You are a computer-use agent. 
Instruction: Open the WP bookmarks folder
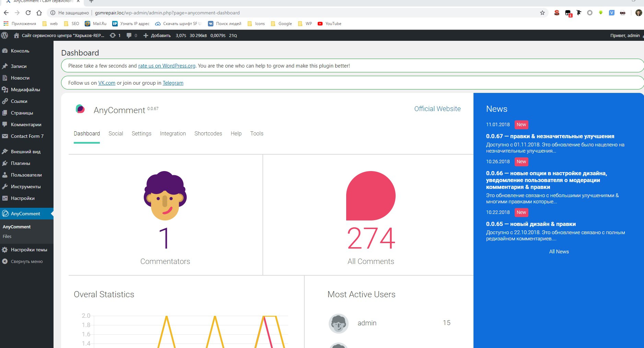305,24
